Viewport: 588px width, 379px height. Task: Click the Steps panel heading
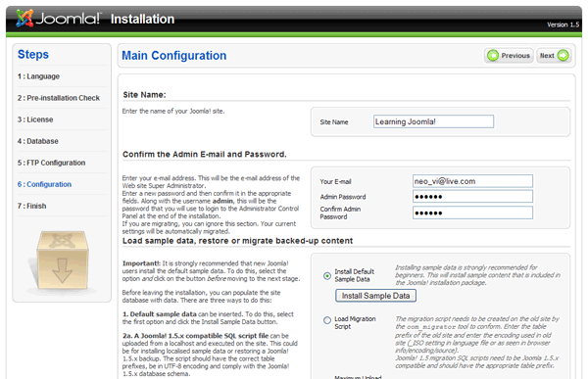33,55
